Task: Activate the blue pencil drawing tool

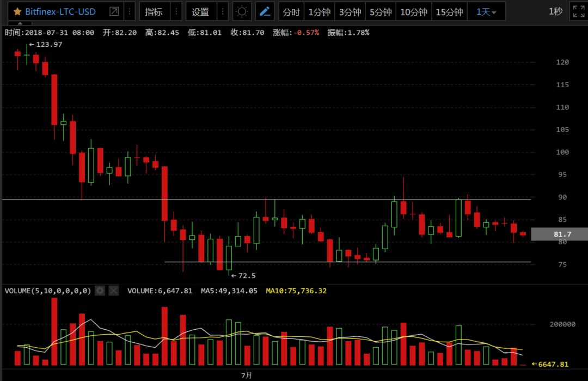Action: click(x=265, y=11)
